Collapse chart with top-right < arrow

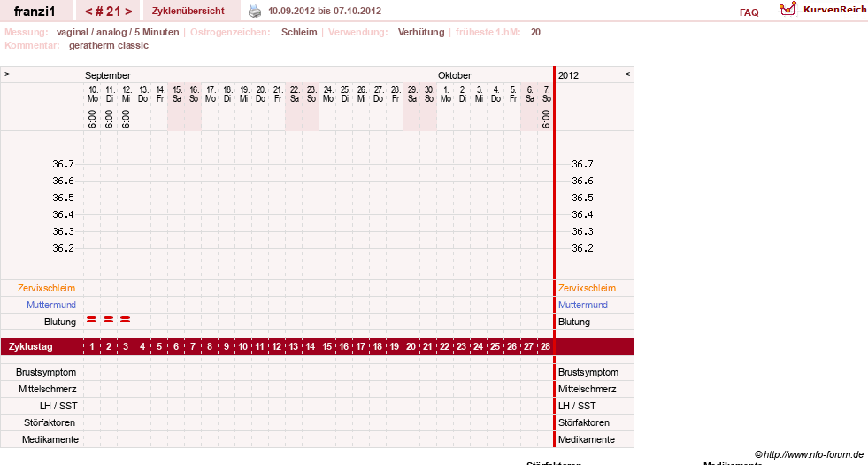tap(627, 74)
